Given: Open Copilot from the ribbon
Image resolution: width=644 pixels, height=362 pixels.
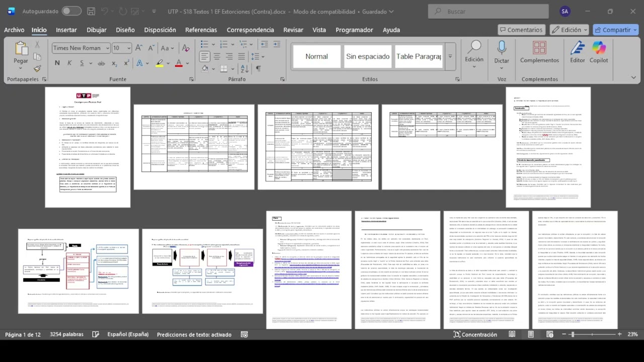Looking at the screenshot, I should [599, 52].
